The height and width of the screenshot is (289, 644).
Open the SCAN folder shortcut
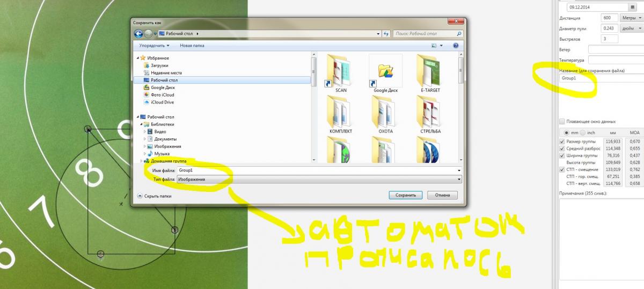click(341, 72)
